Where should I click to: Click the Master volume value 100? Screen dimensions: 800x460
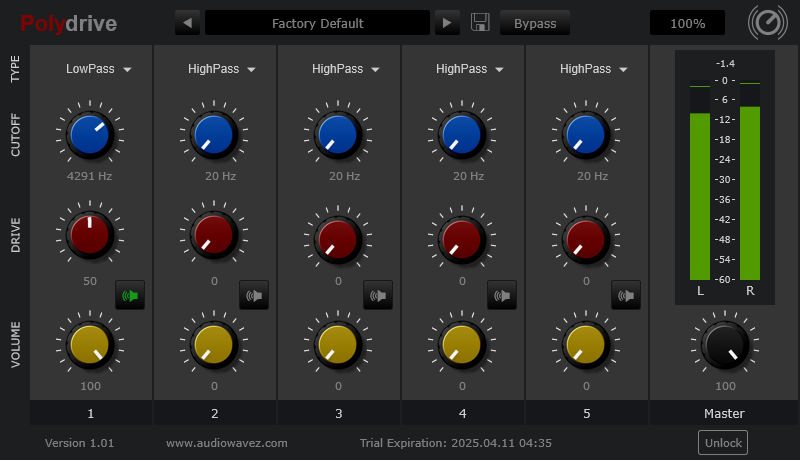[725, 386]
